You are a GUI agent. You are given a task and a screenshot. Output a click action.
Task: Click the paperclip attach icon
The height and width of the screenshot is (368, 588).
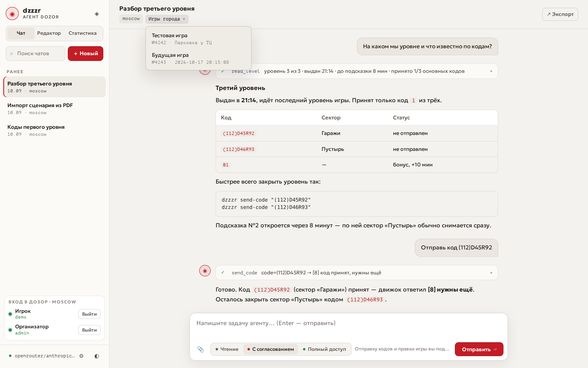point(200,349)
